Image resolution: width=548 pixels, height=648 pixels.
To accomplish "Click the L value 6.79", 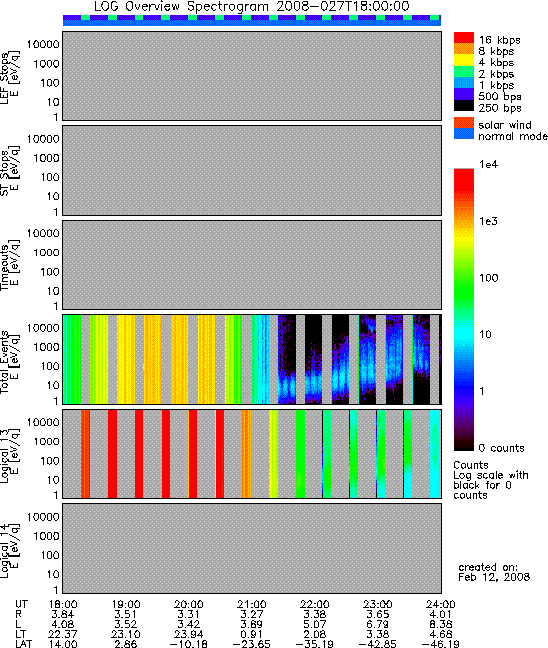I will [x=378, y=624].
